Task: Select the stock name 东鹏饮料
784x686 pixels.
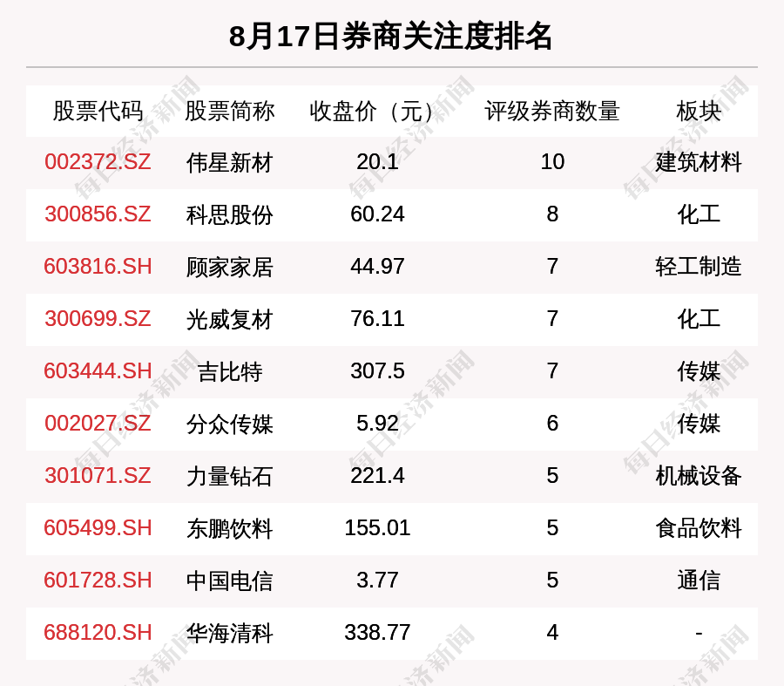Action: coord(229,528)
